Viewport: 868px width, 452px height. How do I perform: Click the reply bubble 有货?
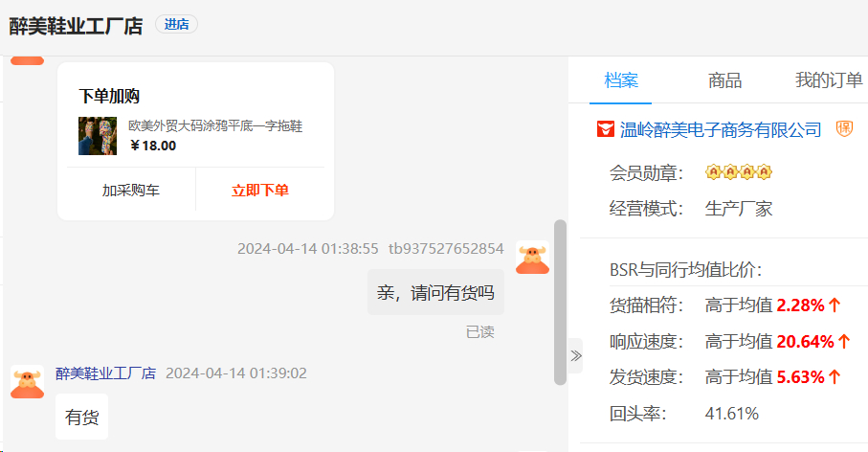(82, 417)
